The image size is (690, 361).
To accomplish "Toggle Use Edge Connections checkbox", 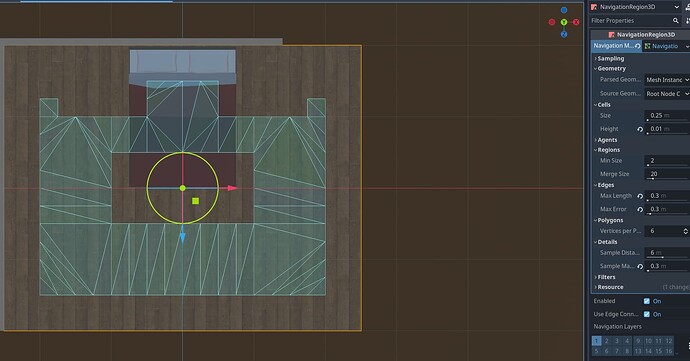I will [x=646, y=314].
